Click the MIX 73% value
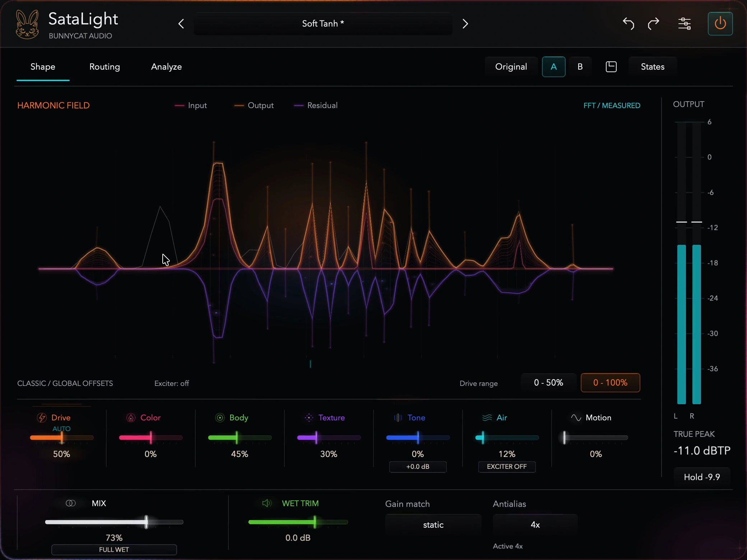 [114, 538]
